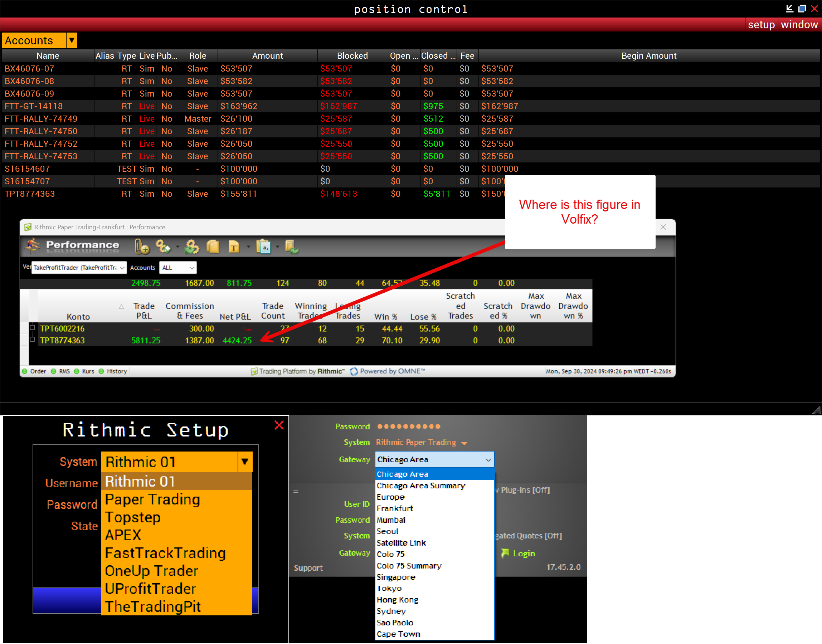822x644 pixels.
Task: Expand the TPT6002216 row
Action: coord(33,328)
